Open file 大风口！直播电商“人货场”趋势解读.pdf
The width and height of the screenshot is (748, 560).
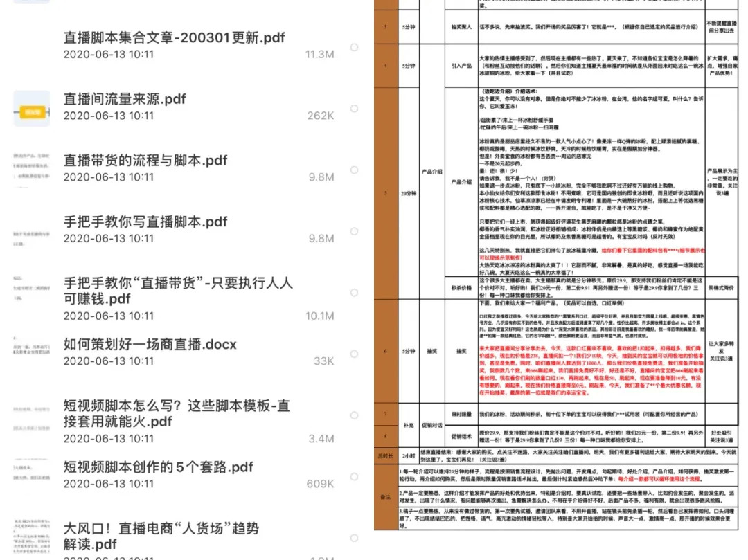(x=161, y=536)
